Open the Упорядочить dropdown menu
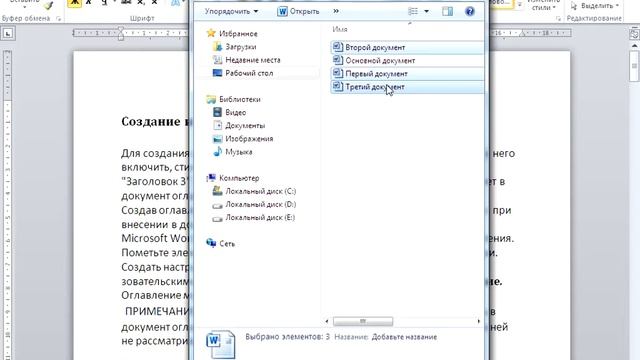Viewport: 640px width, 360px height. pyautogui.click(x=231, y=11)
